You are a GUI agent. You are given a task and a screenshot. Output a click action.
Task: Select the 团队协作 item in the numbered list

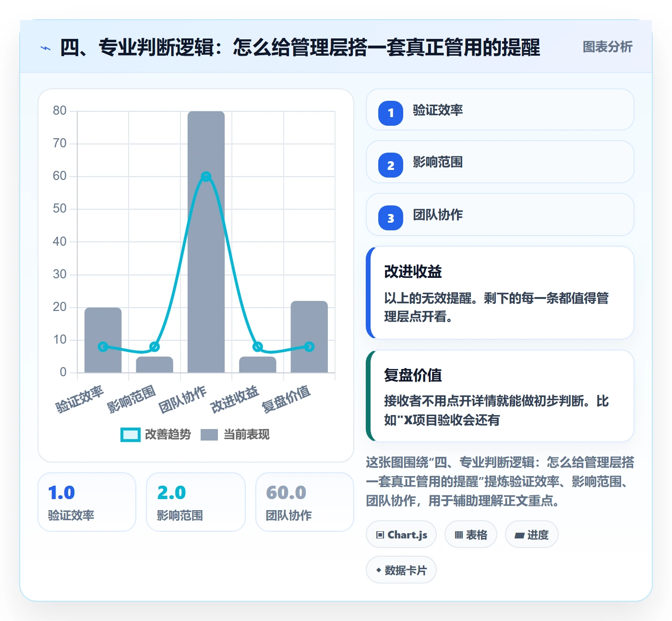pyautogui.click(x=500, y=215)
